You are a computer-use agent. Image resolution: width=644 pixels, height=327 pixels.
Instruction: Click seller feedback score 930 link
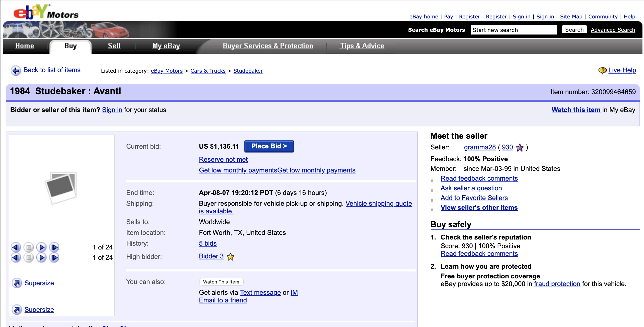click(507, 147)
